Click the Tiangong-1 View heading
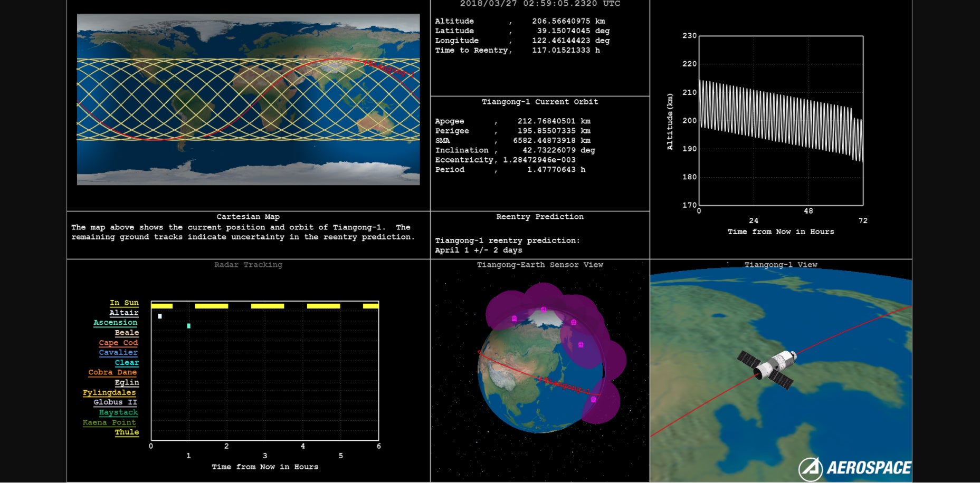Viewport: 980px width, 483px height. [x=781, y=265]
